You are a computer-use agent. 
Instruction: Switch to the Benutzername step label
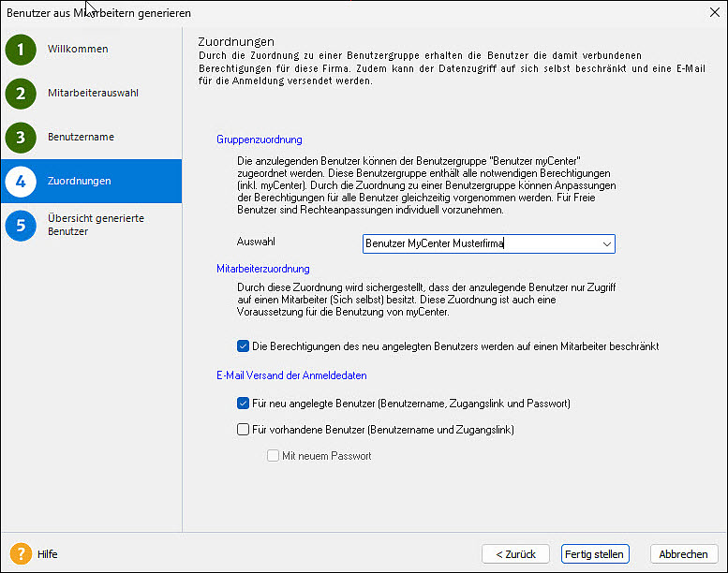click(81, 137)
